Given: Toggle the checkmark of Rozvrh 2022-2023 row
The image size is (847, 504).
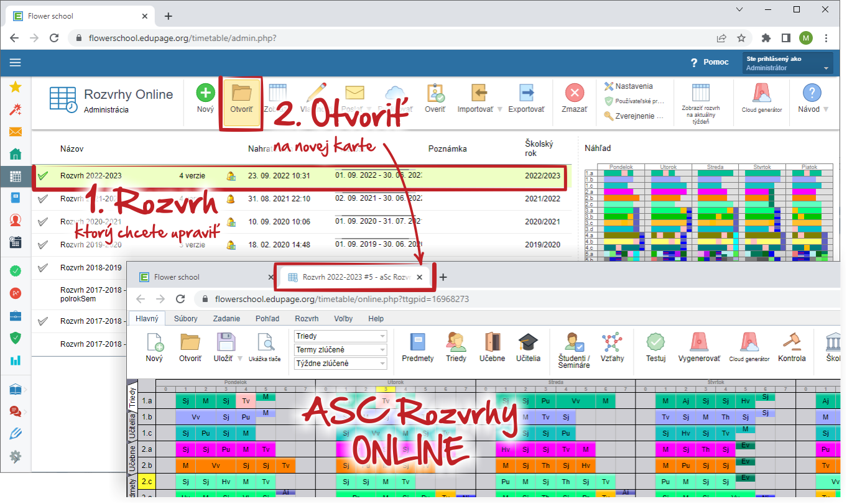Looking at the screenshot, I should pyautogui.click(x=42, y=176).
